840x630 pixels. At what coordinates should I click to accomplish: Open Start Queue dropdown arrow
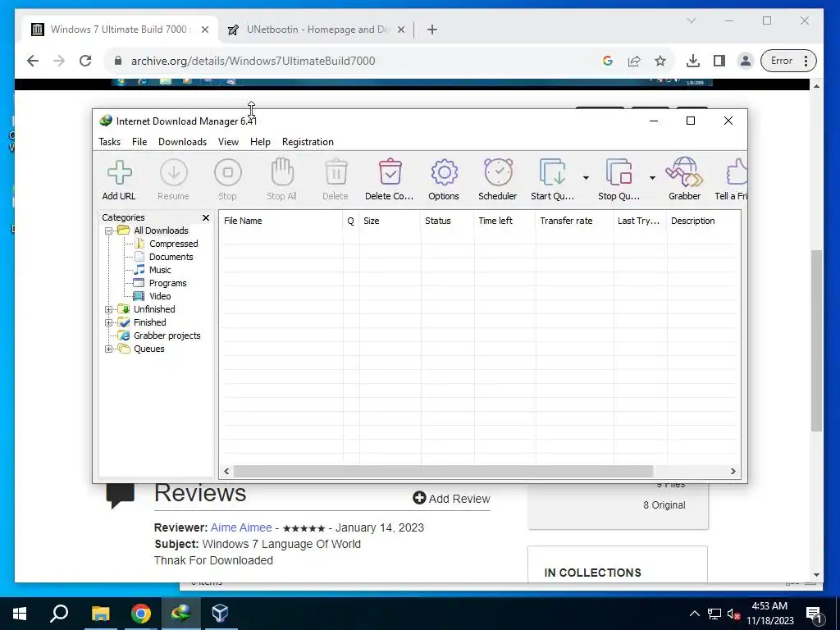586,178
